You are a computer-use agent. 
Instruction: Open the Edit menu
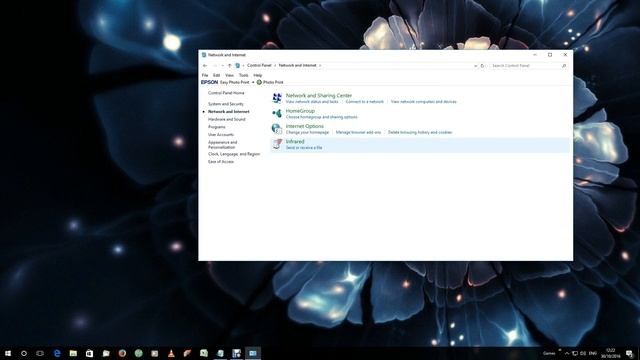216,75
